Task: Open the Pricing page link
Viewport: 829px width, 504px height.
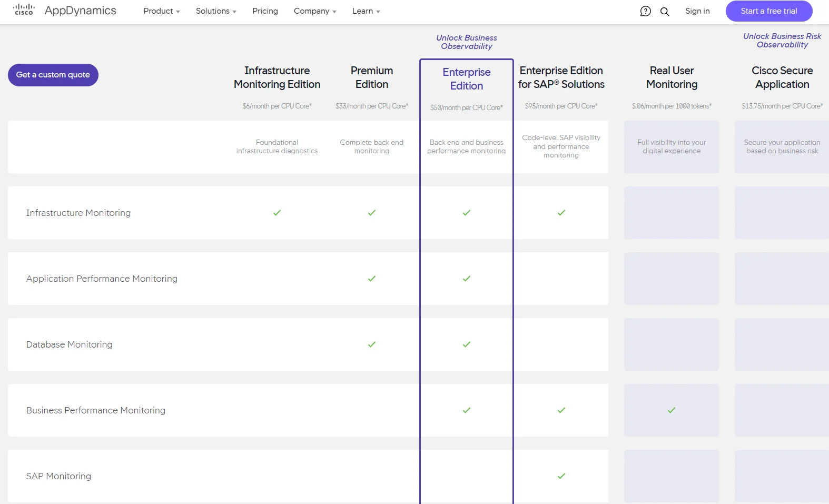Action: tap(265, 11)
